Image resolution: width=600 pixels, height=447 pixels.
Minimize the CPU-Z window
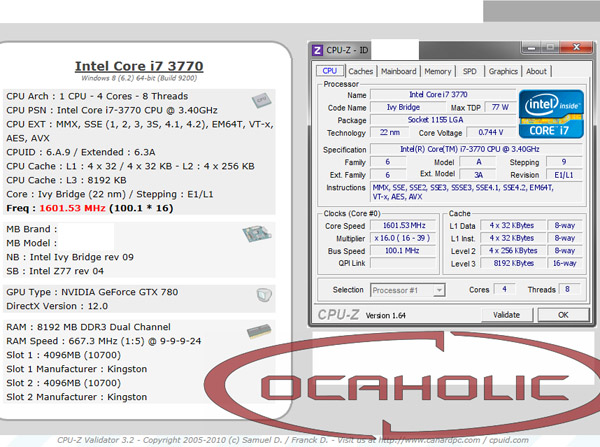point(531,47)
